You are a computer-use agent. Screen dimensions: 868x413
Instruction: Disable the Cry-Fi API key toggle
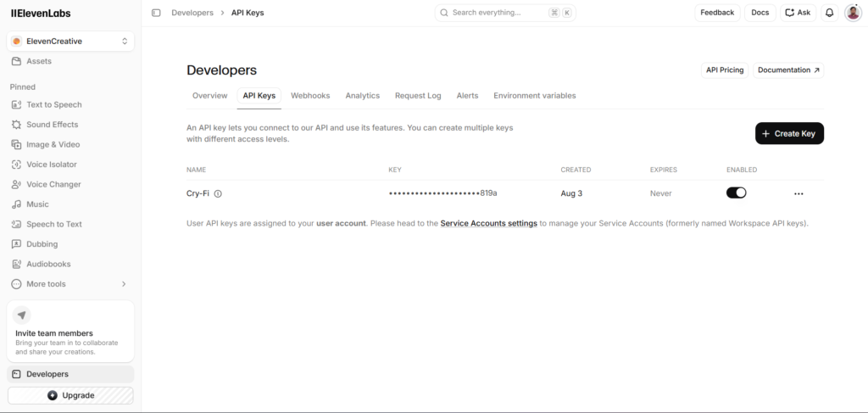pyautogui.click(x=737, y=193)
